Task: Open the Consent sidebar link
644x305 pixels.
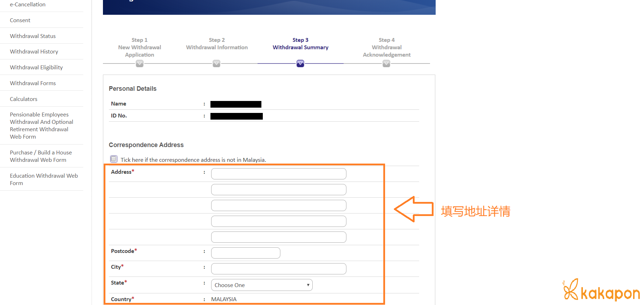Action: pyautogui.click(x=20, y=20)
